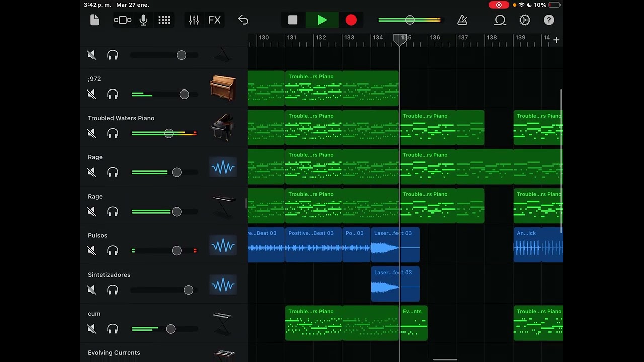644x362 pixels.
Task: Solo the Pulsos track
Action: coord(113,251)
